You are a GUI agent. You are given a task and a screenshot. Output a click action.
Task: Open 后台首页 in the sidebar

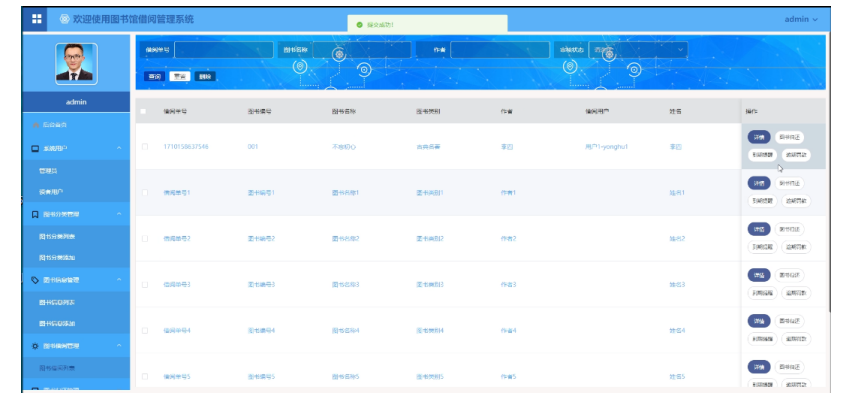[x=76, y=125]
